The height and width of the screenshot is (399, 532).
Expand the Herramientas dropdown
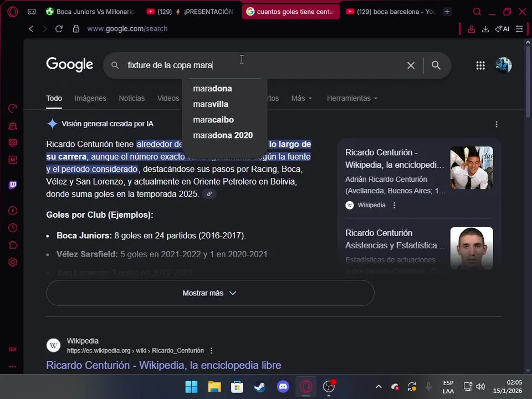(x=352, y=99)
